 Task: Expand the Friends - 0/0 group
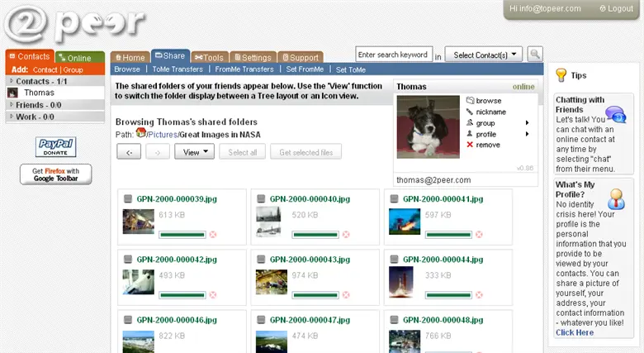[12, 104]
